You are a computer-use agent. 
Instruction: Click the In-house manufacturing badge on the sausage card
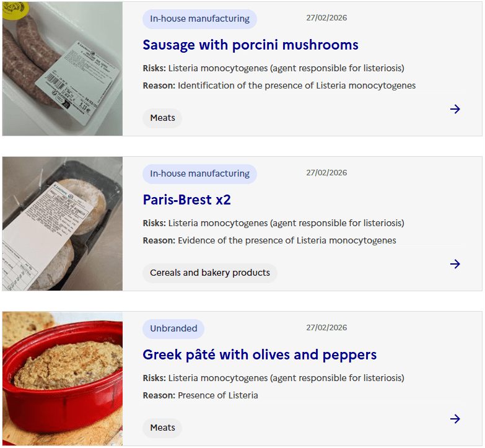click(199, 19)
